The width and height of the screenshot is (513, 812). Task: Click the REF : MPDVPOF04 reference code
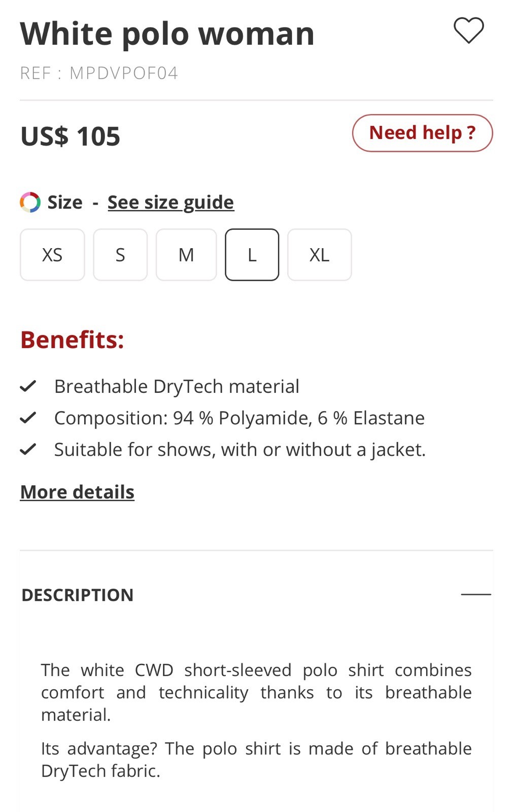coord(99,73)
